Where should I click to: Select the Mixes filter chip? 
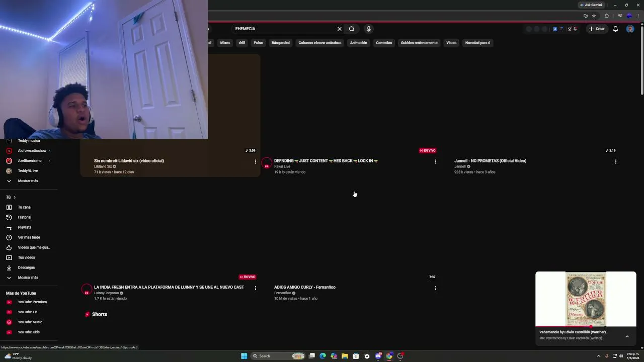[x=225, y=43]
